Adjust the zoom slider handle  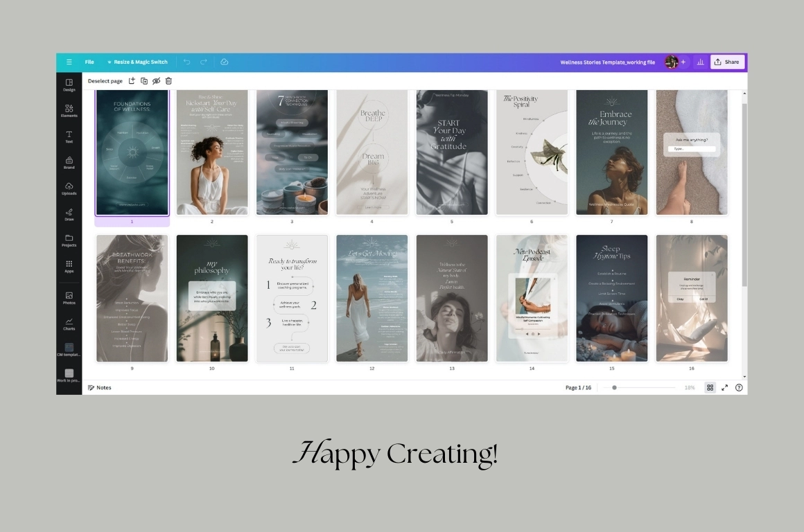[x=614, y=388]
